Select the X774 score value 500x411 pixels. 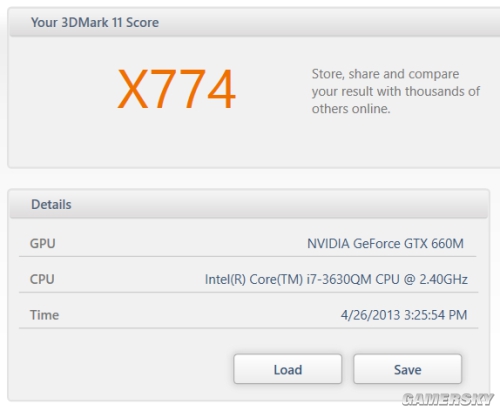tap(176, 89)
